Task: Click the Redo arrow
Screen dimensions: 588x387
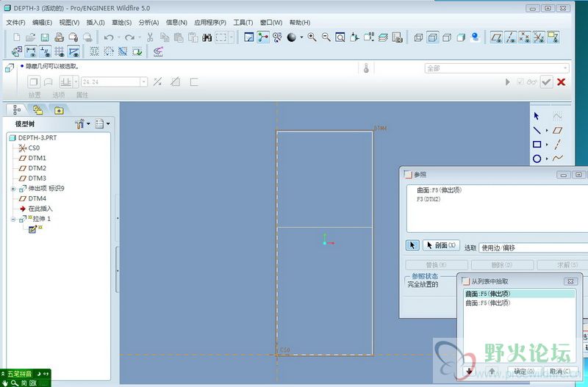Action: pos(129,37)
